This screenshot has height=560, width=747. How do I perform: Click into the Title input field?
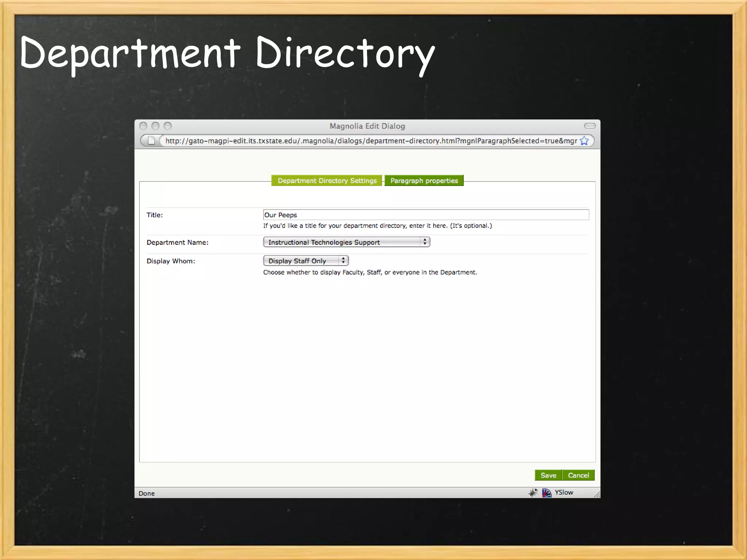pos(426,215)
